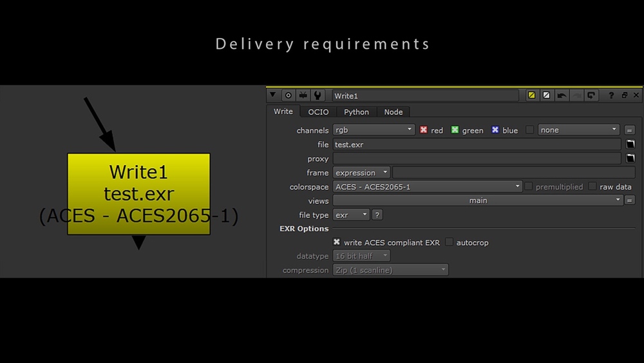Open the colorspace ACES2065-1 dropdown

(428, 187)
